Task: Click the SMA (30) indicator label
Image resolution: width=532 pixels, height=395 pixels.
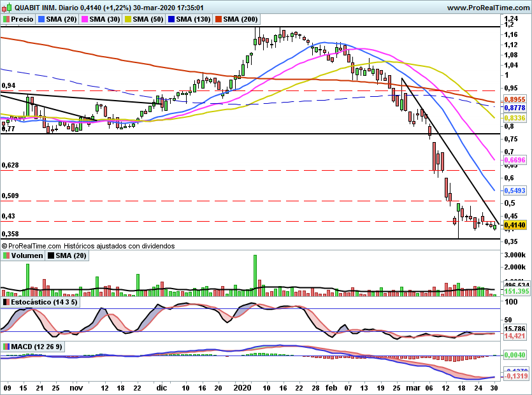Action: [104, 20]
